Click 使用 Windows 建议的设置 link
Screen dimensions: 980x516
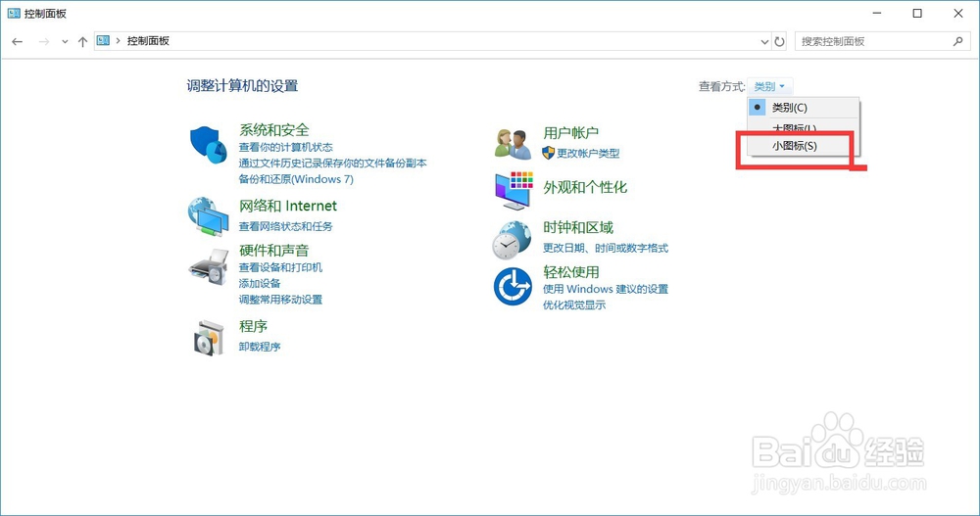[x=606, y=289]
